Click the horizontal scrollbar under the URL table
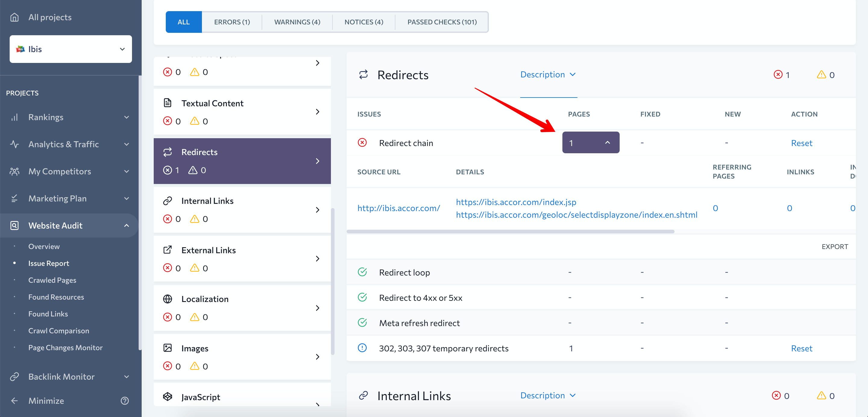Viewport: 868px width, 417px height. tap(510, 232)
